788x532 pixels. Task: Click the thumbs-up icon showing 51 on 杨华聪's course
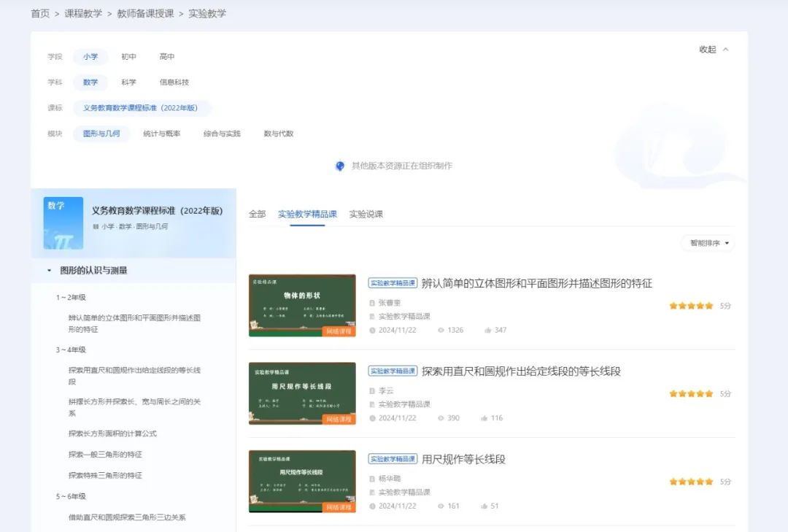[482, 506]
